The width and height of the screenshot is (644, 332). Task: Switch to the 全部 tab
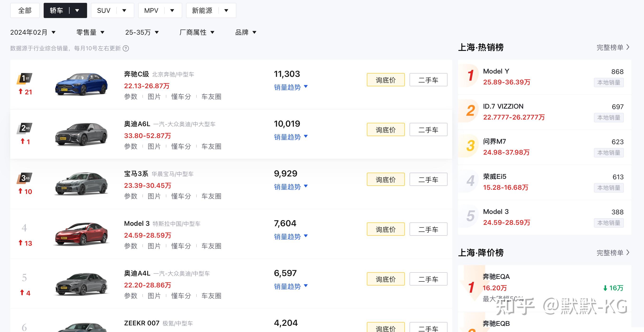coord(25,10)
